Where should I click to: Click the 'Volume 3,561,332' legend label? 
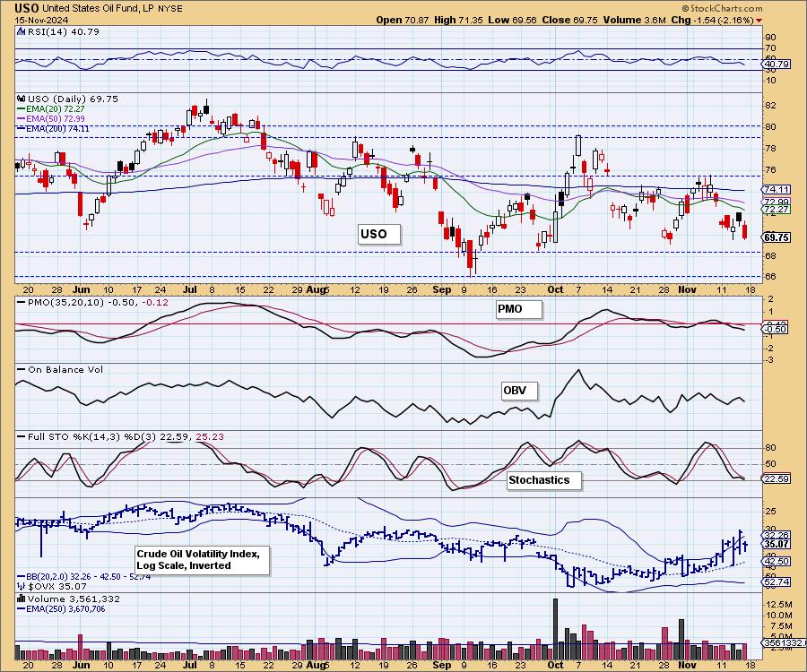[x=74, y=599]
